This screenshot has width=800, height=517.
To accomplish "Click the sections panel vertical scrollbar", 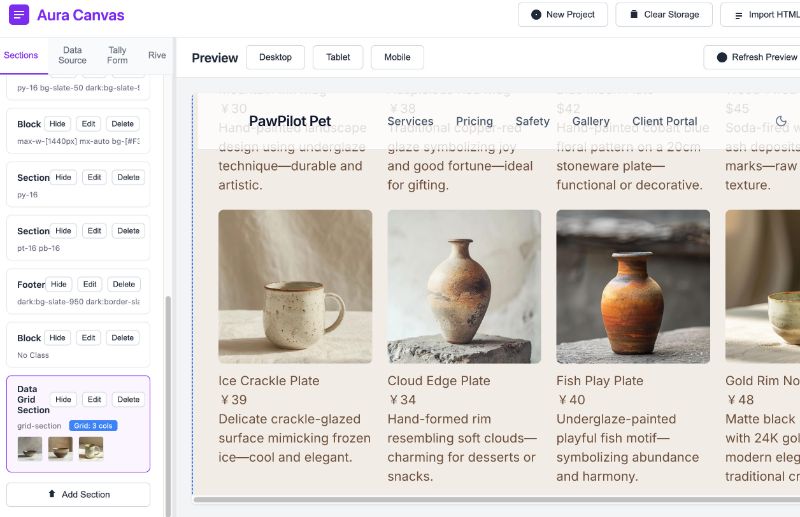I will (x=168, y=406).
